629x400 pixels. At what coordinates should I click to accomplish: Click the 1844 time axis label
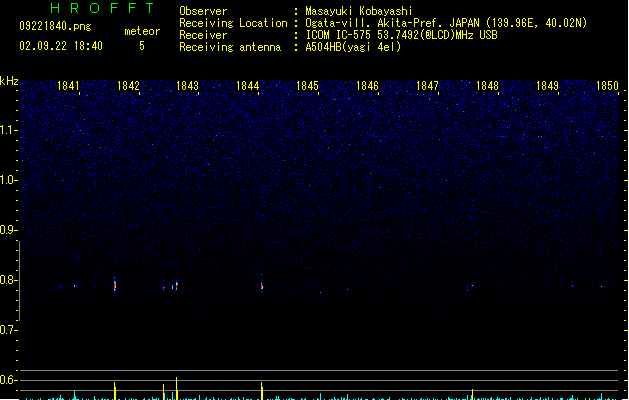coord(248,86)
